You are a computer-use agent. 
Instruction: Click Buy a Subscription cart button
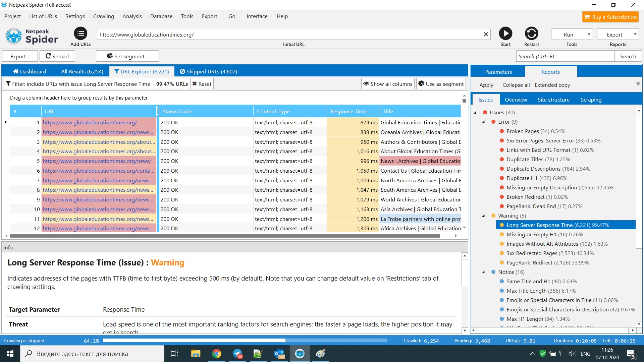click(610, 17)
